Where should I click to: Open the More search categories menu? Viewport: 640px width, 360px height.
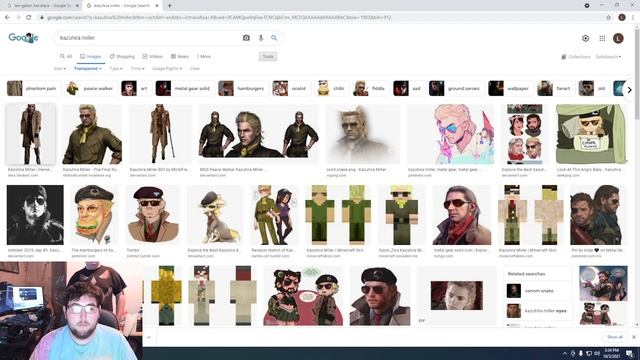click(204, 56)
